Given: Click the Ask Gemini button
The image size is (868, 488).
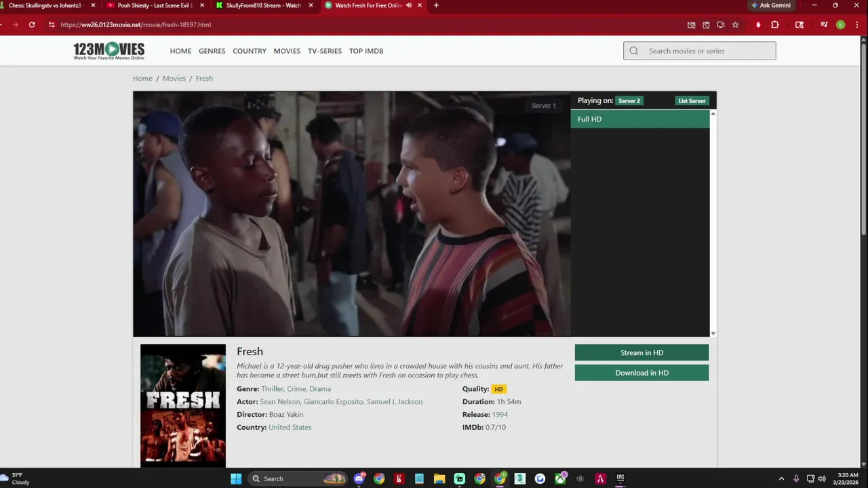Looking at the screenshot, I should pos(771,5).
